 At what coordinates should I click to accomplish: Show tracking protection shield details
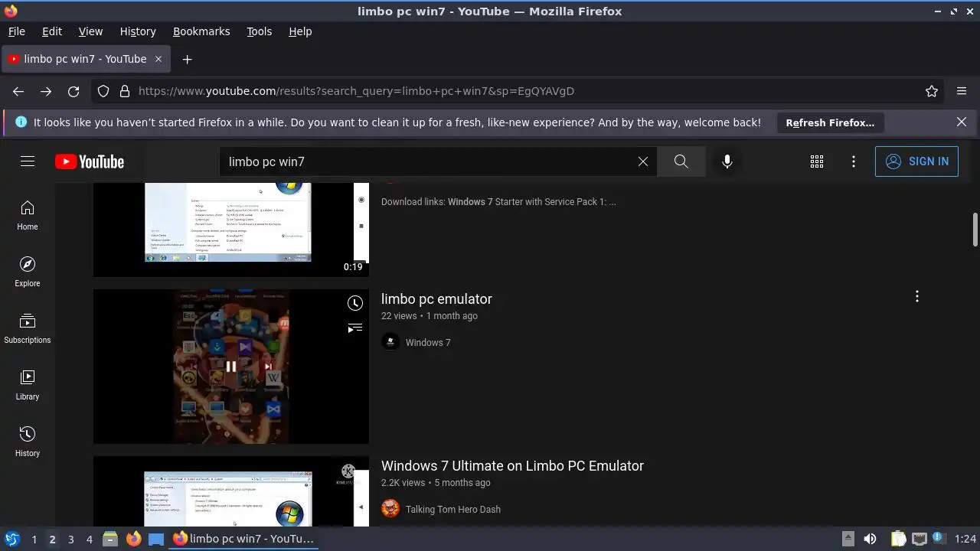[x=103, y=91]
